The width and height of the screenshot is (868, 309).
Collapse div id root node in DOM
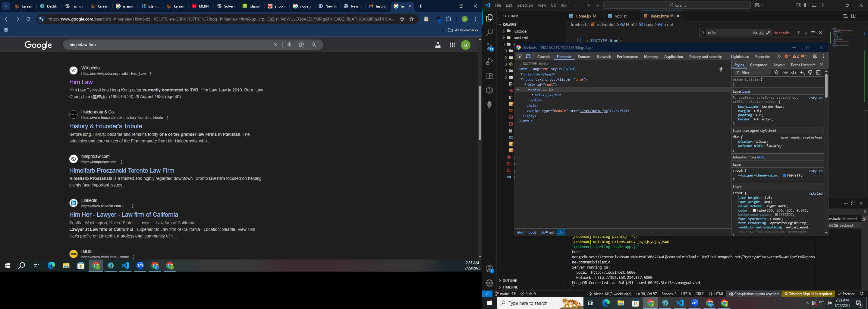coord(525,85)
